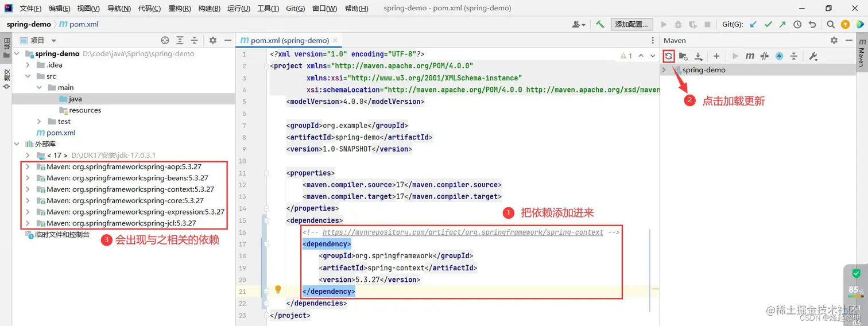Viewport: 868px width, 326px height.
Task: Click the yellow intention lightbulb
Action: pos(278,290)
